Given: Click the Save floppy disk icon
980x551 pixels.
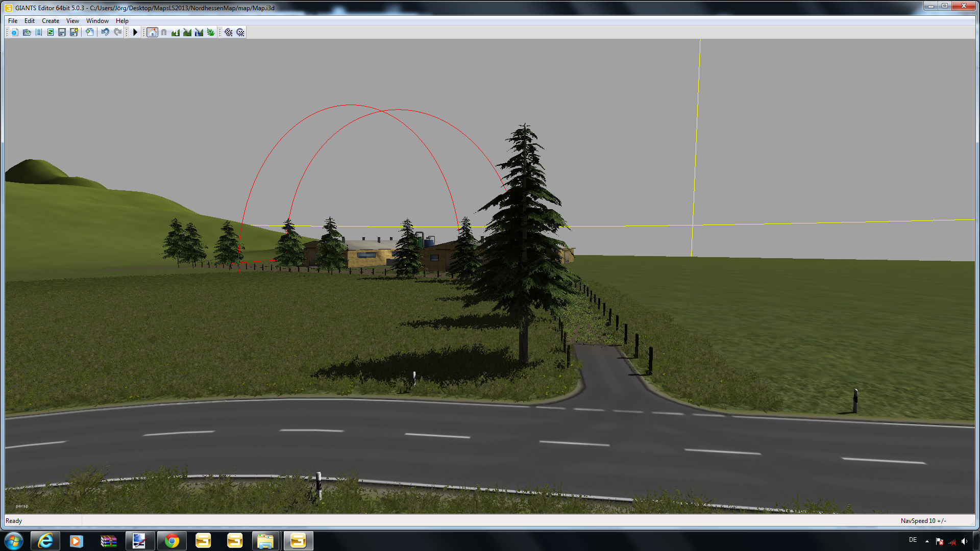Looking at the screenshot, I should pyautogui.click(x=62, y=32).
